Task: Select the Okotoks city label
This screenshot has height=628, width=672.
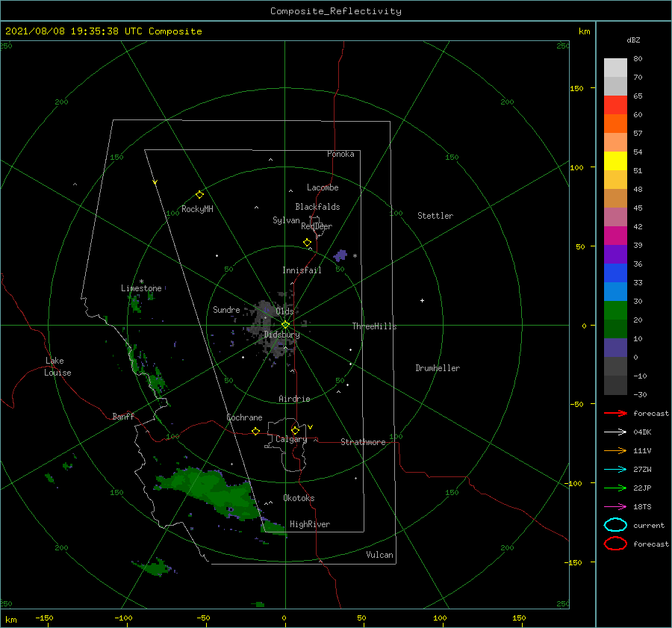Action: [299, 498]
